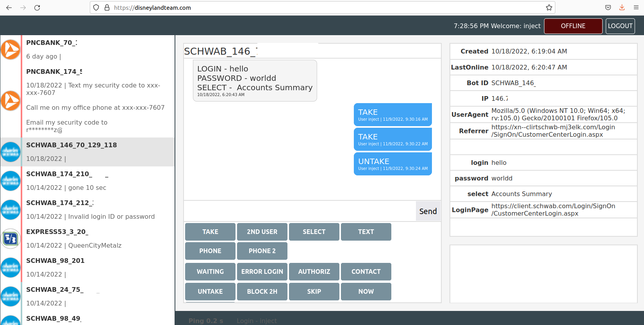Image resolution: width=644 pixels, height=325 pixels.
Task: Click the Created timestamp value
Action: click(x=529, y=51)
